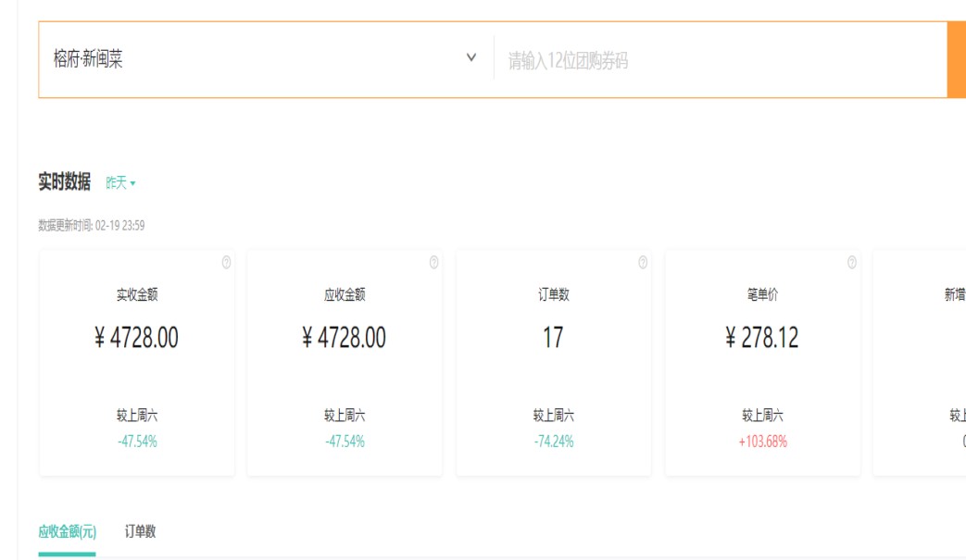Screen dimensions: 966x560
Task: Click the -74.24% change under 订单数
Action: pos(554,442)
